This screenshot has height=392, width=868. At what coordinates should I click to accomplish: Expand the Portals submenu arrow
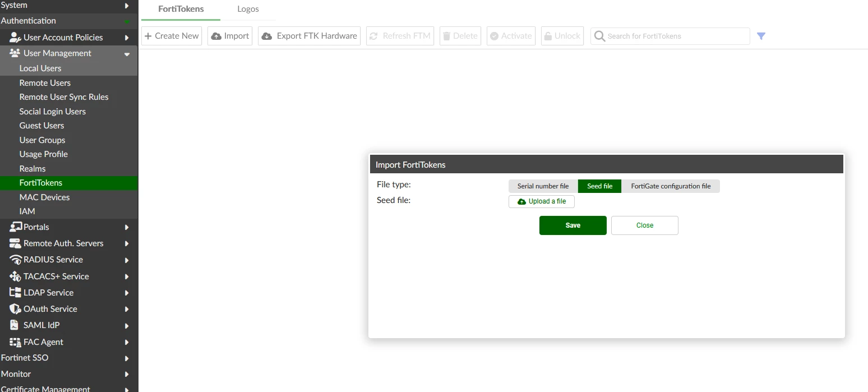pyautogui.click(x=127, y=227)
